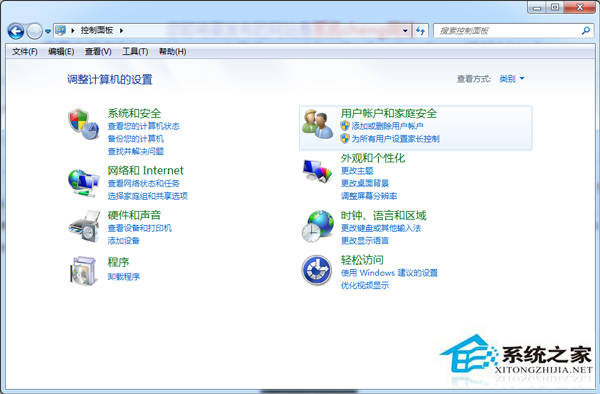Click shield icon beside 为所有用户设置家长控制
Viewport: 600px width, 394px height.
[x=345, y=138]
